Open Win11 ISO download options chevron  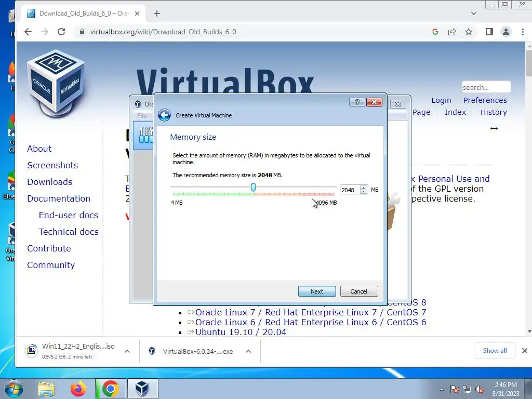127,351
